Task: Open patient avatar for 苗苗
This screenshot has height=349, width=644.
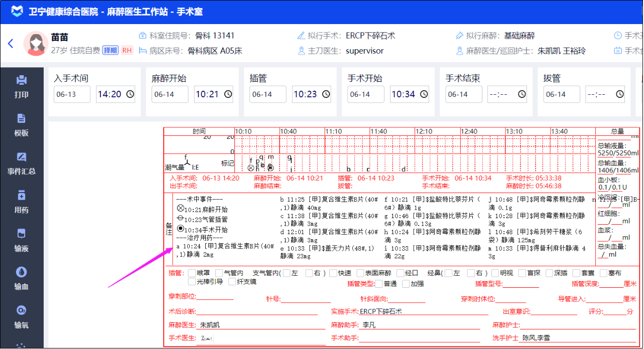Action: [x=36, y=44]
